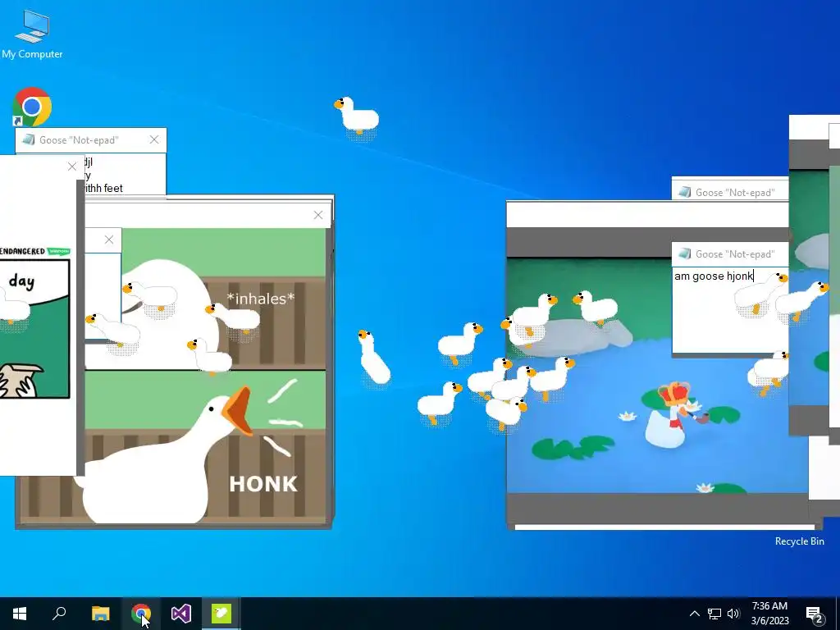Close the HONK meme window
Viewport: 840px width, 630px height.
[318, 216]
